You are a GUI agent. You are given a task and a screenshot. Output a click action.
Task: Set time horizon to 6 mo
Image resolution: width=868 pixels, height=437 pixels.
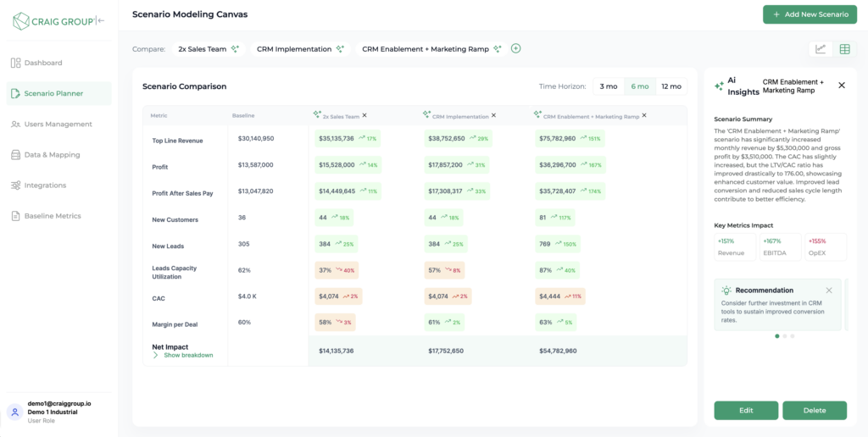[x=639, y=86]
